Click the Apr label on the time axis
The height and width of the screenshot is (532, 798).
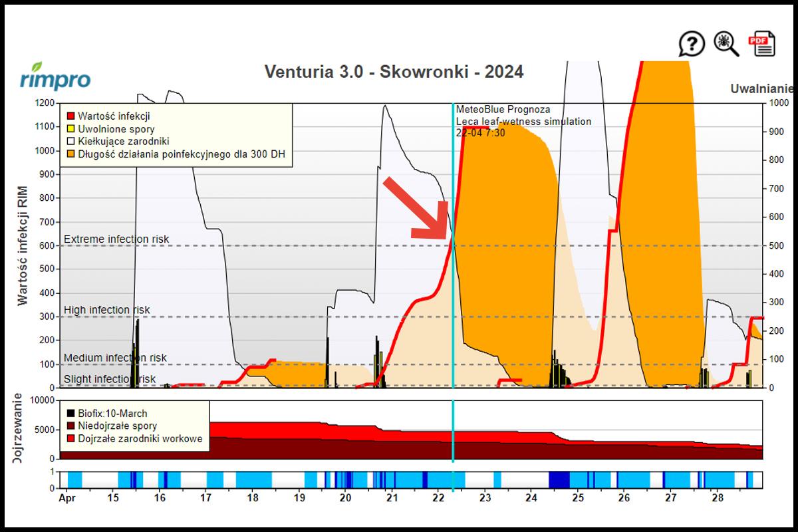click(67, 497)
